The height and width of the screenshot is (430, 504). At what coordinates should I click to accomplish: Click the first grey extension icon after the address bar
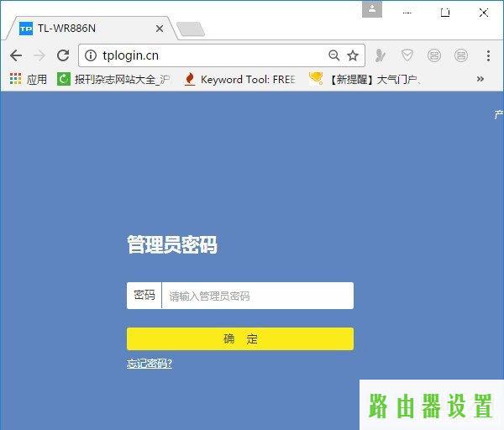click(381, 55)
